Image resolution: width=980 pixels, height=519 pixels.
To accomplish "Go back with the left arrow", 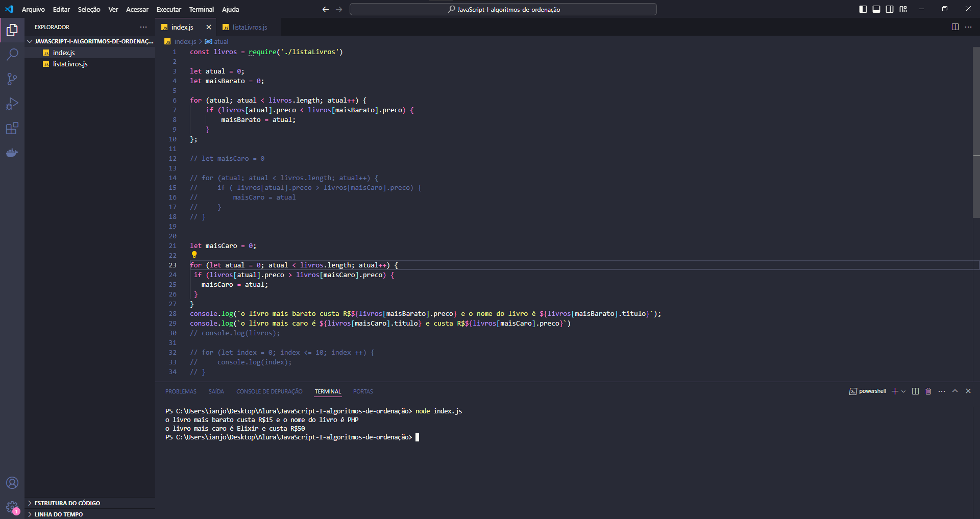I will (x=326, y=9).
